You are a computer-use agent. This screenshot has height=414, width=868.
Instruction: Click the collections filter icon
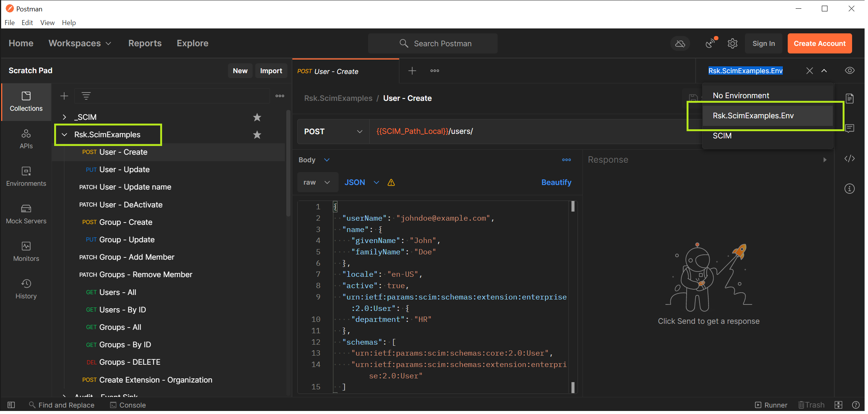86,96
